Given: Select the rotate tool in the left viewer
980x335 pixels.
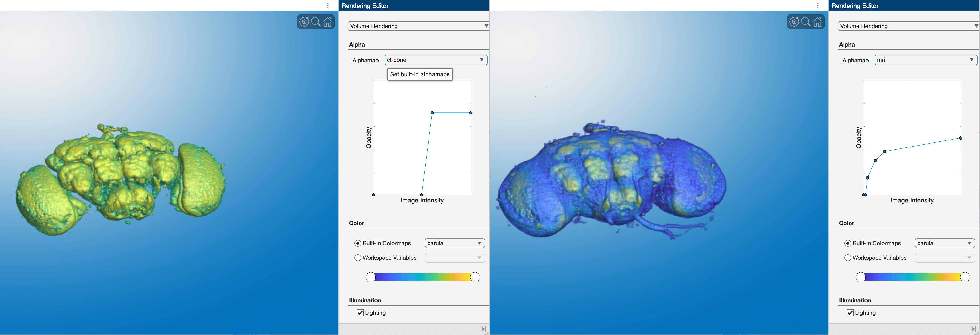Looking at the screenshot, I should [304, 22].
